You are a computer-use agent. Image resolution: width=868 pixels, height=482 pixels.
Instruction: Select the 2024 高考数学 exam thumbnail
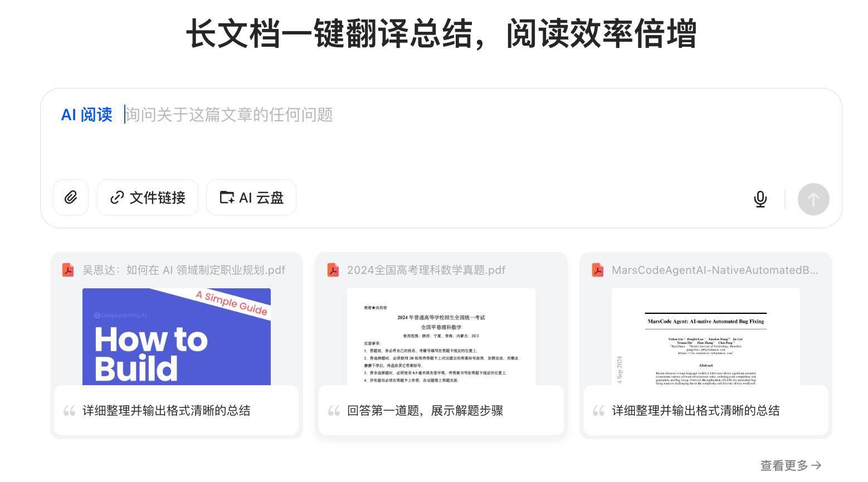coord(441,337)
